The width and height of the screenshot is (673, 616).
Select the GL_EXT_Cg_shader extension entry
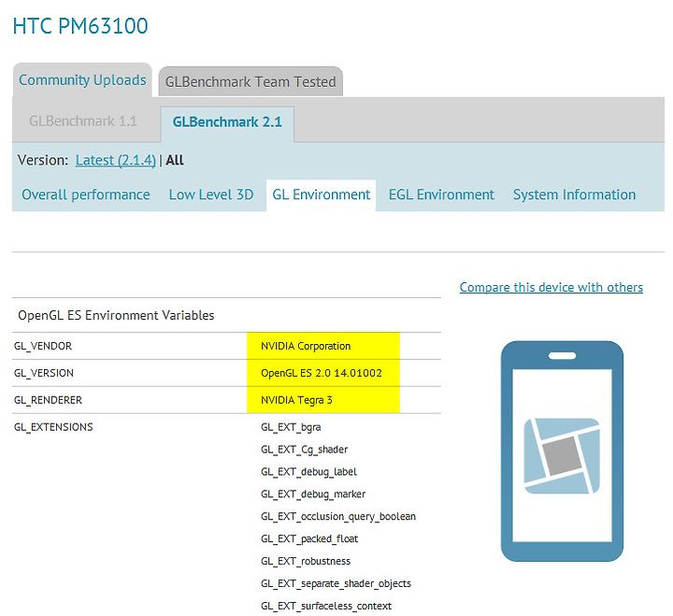[x=305, y=450]
